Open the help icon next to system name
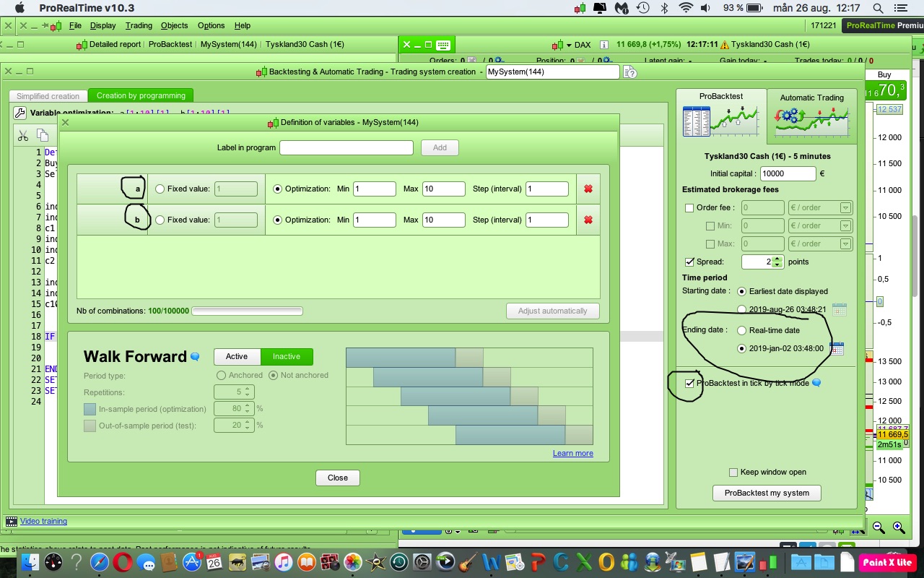This screenshot has height=578, width=924. click(629, 72)
